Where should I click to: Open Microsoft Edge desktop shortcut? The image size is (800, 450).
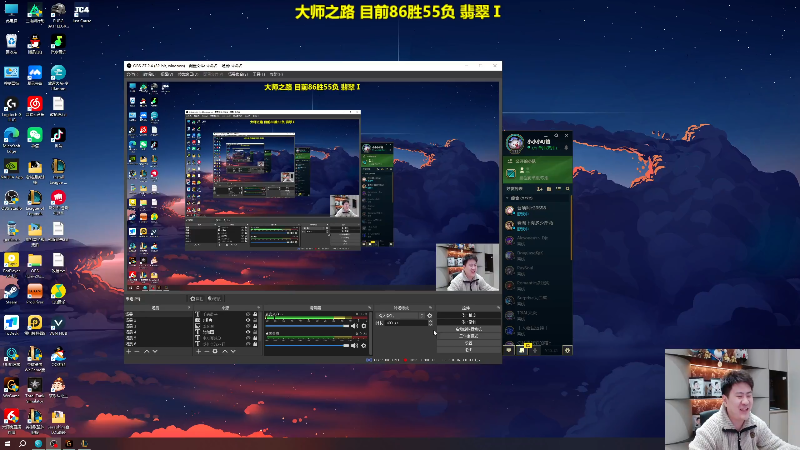click(11, 139)
